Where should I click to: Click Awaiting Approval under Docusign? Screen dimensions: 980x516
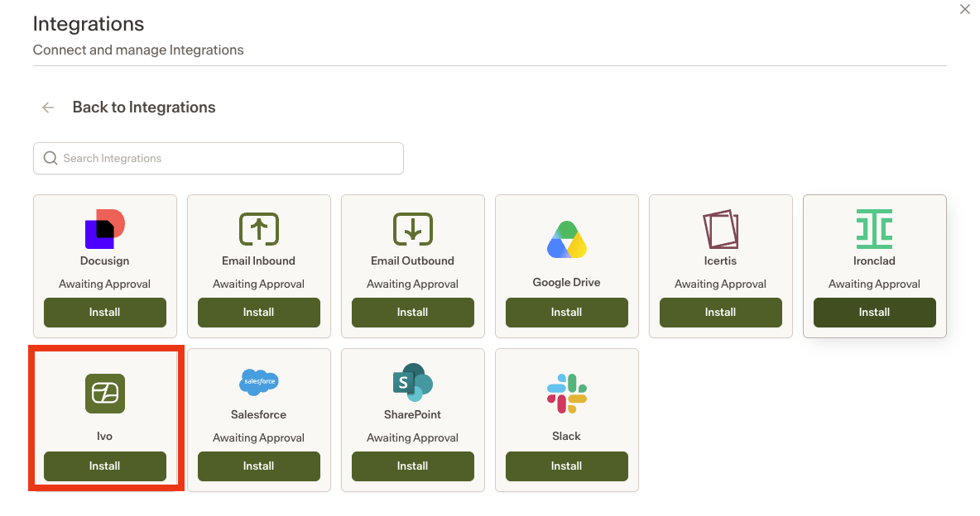(105, 284)
